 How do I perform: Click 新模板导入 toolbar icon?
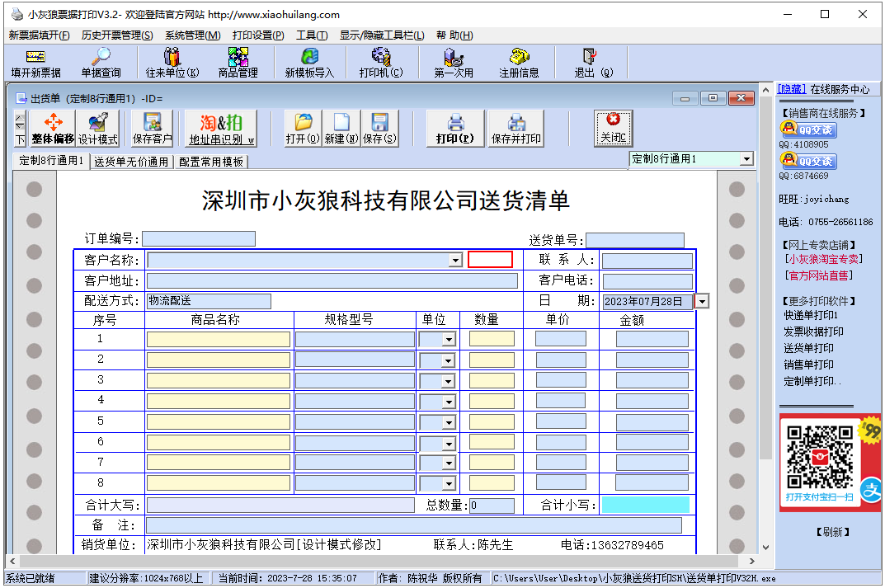(x=309, y=63)
